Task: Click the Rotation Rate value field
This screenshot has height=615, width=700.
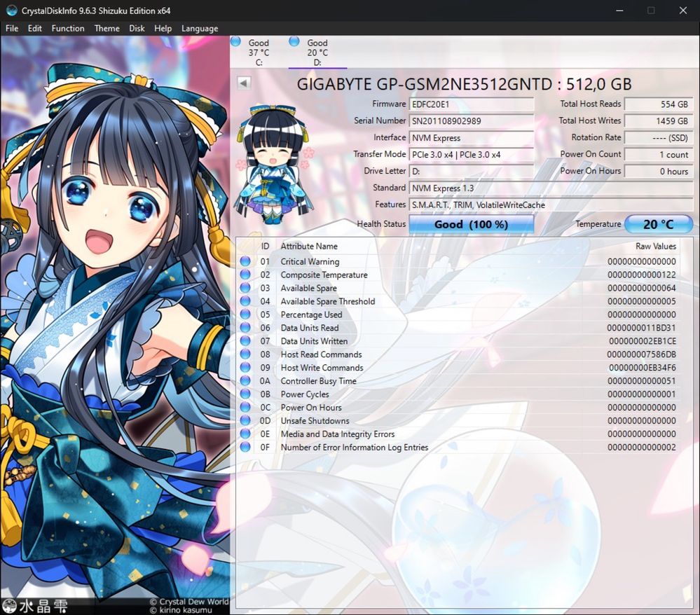Action: 659,138
